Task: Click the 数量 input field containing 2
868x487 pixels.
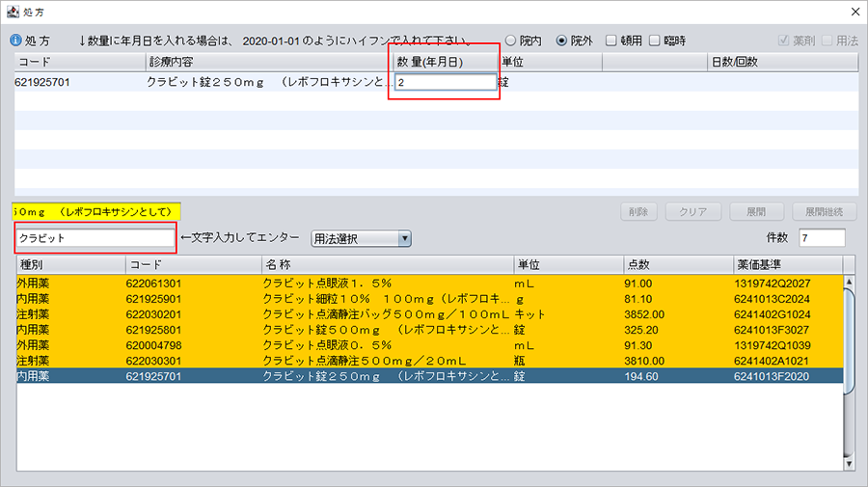Action: pos(445,83)
